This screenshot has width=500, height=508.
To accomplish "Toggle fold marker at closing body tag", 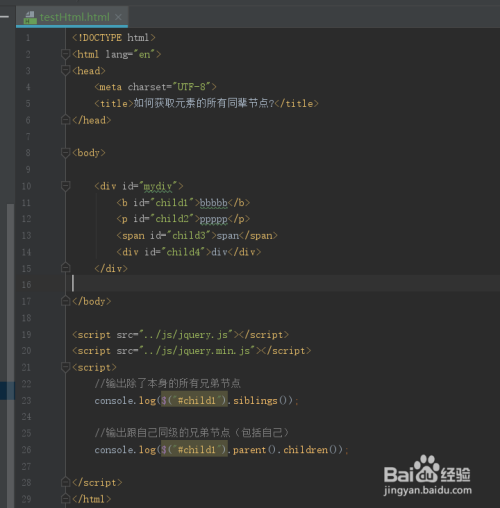I will click(66, 301).
